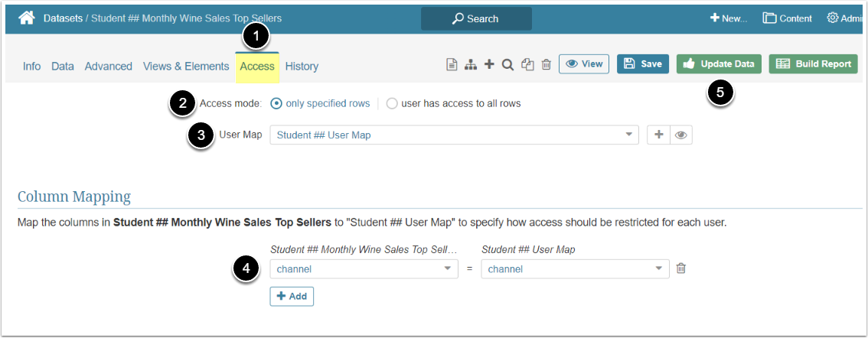
Task: Switch to the History tab
Action: [x=302, y=67]
